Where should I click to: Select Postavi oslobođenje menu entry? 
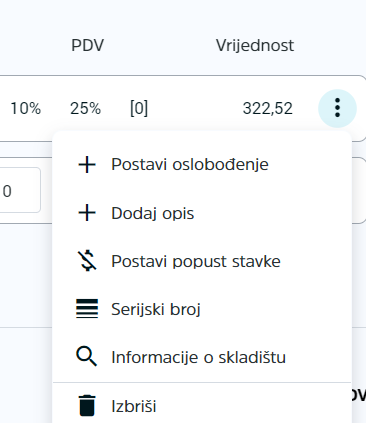coord(202,165)
